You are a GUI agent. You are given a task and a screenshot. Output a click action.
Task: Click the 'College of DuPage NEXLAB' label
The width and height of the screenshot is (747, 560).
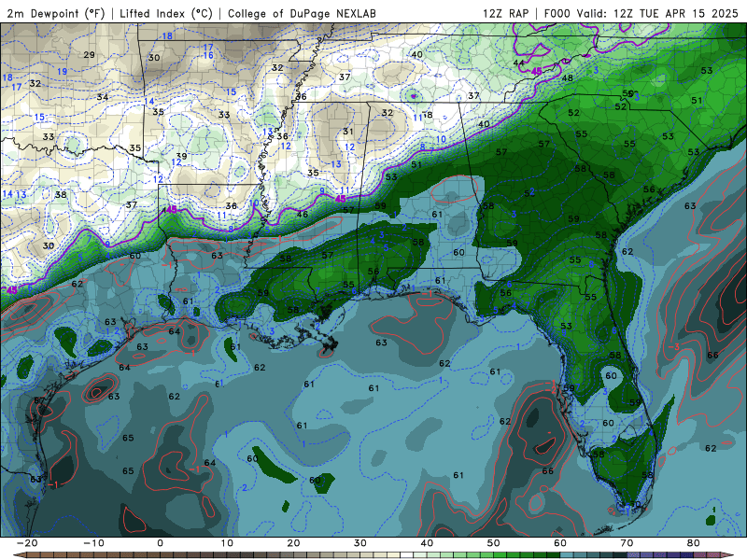click(302, 13)
